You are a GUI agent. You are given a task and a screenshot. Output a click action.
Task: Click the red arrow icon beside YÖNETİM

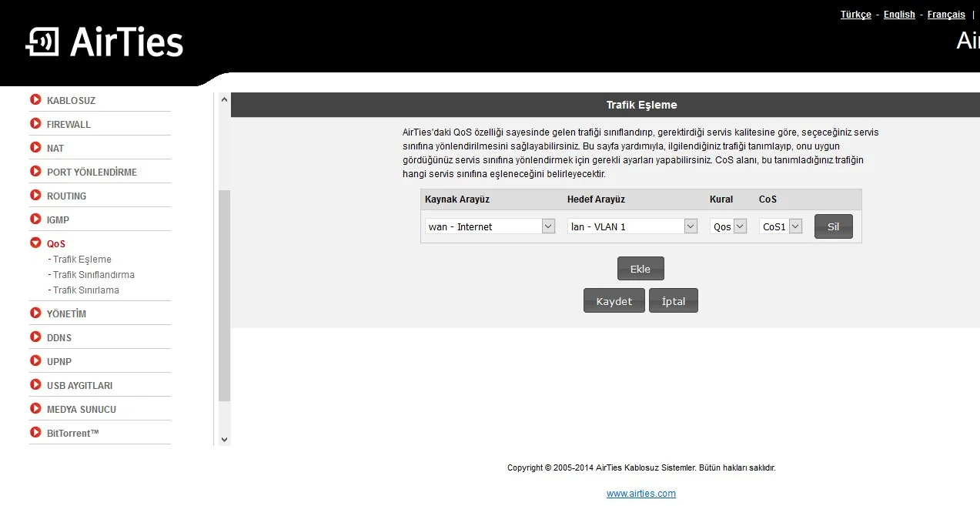(35, 313)
